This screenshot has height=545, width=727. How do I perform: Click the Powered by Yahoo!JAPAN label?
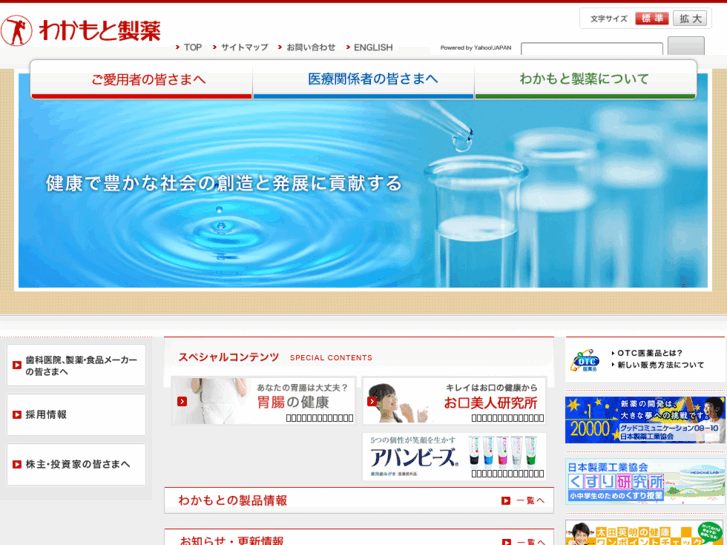click(476, 48)
